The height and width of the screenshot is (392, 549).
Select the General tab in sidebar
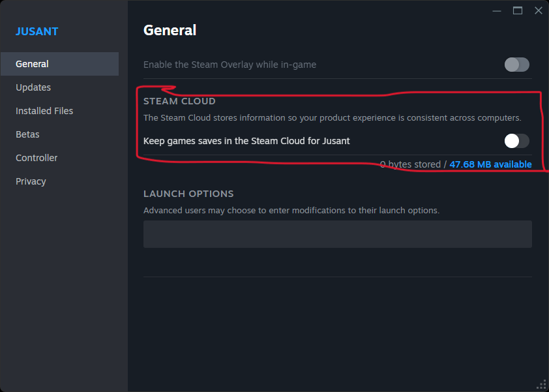32,64
